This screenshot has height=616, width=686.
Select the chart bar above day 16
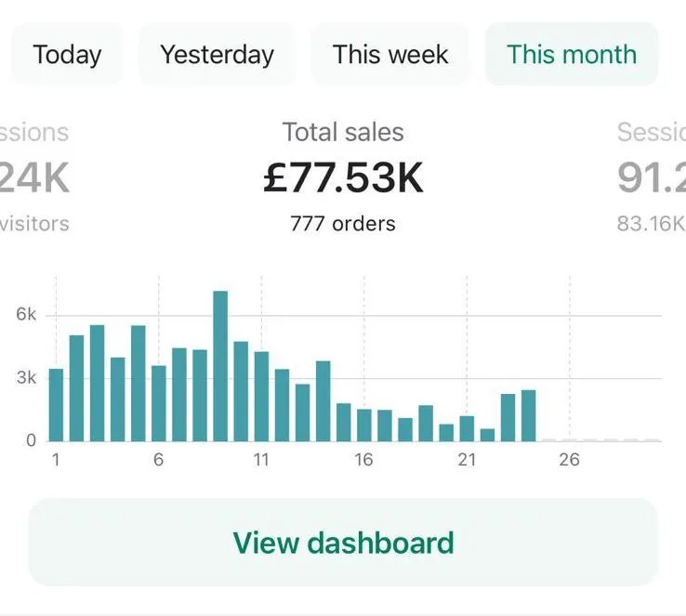pyautogui.click(x=364, y=426)
